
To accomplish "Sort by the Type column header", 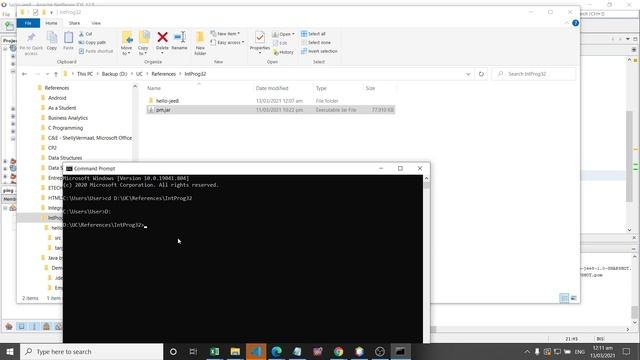I will (x=337, y=88).
